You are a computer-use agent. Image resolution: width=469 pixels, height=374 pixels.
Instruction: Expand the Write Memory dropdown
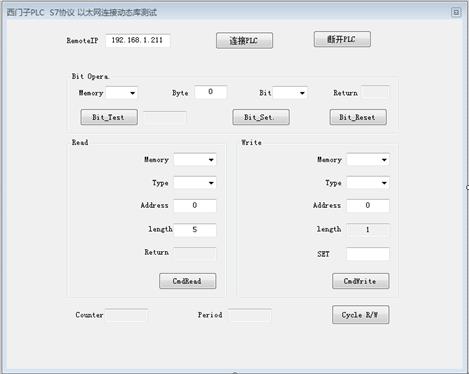[x=368, y=160]
